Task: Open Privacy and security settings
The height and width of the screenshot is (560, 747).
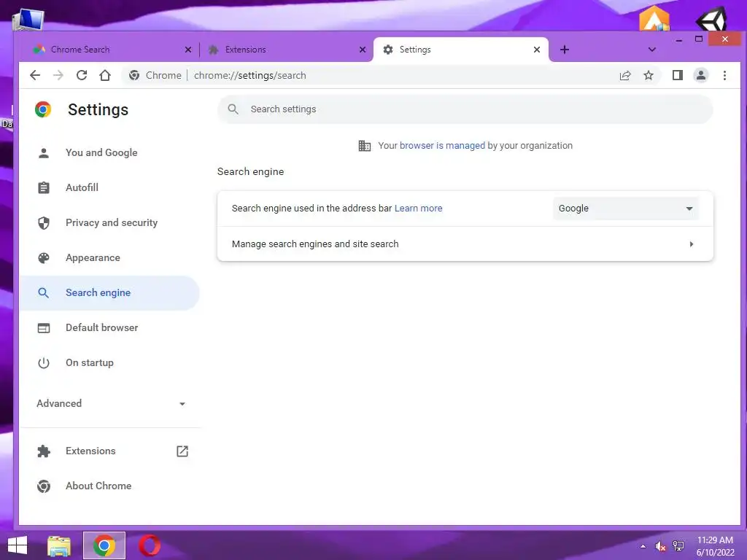Action: coord(109,222)
